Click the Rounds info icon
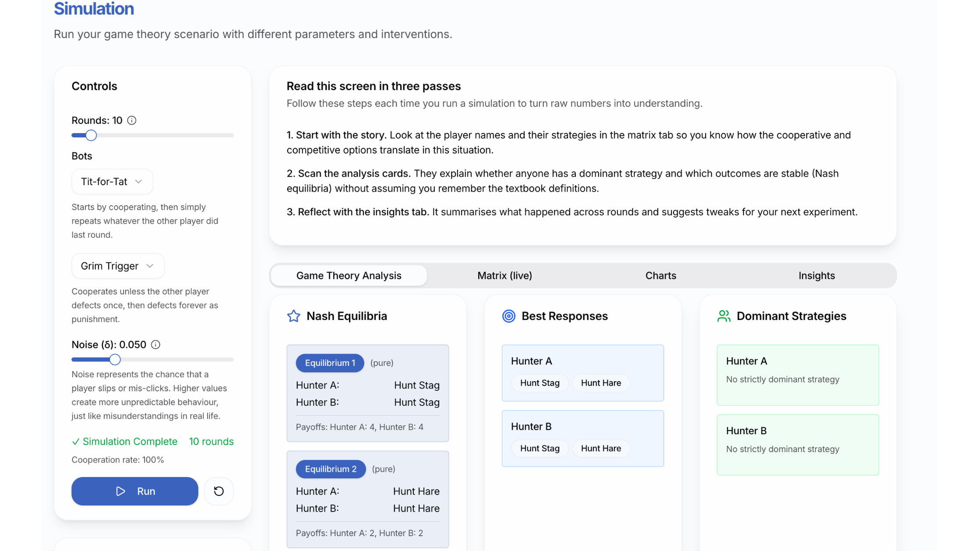980x551 pixels. click(132, 120)
